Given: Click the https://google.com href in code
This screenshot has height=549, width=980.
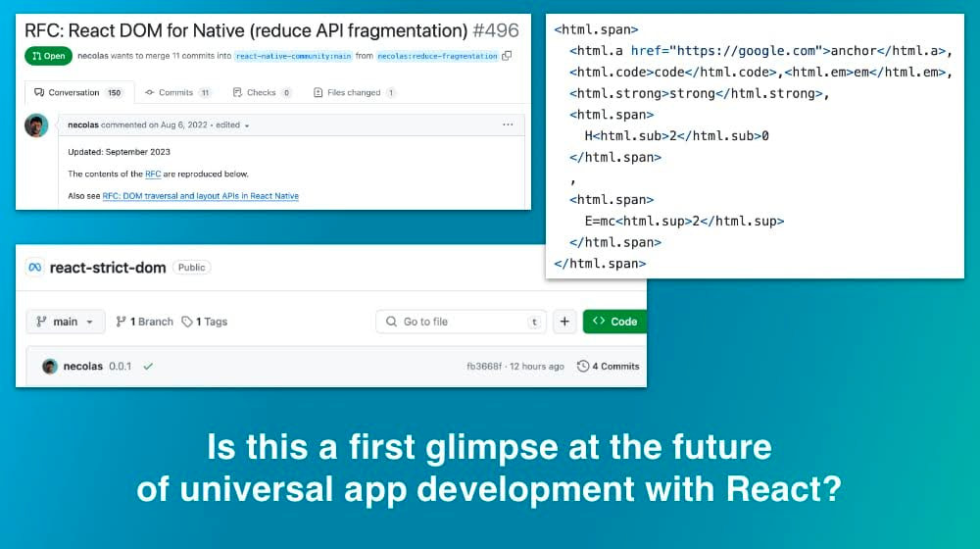Looking at the screenshot, I should click(746, 51).
